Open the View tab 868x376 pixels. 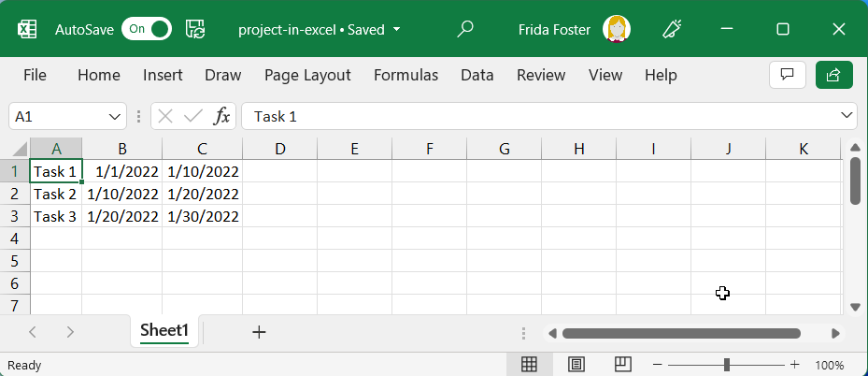tap(605, 76)
